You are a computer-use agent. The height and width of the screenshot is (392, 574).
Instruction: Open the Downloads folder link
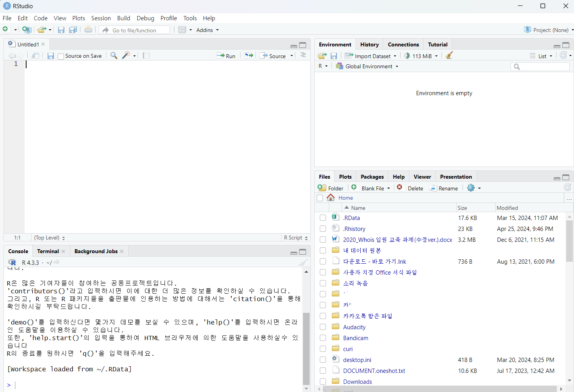click(357, 381)
